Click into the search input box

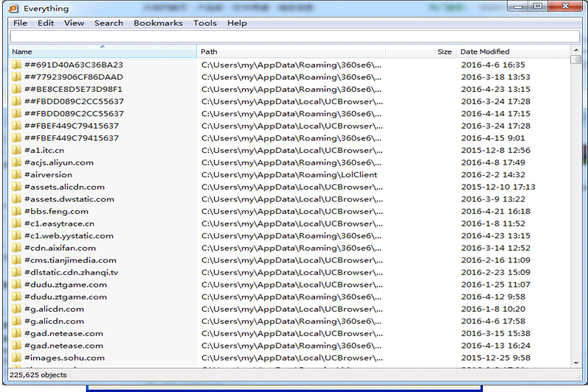[x=295, y=36]
